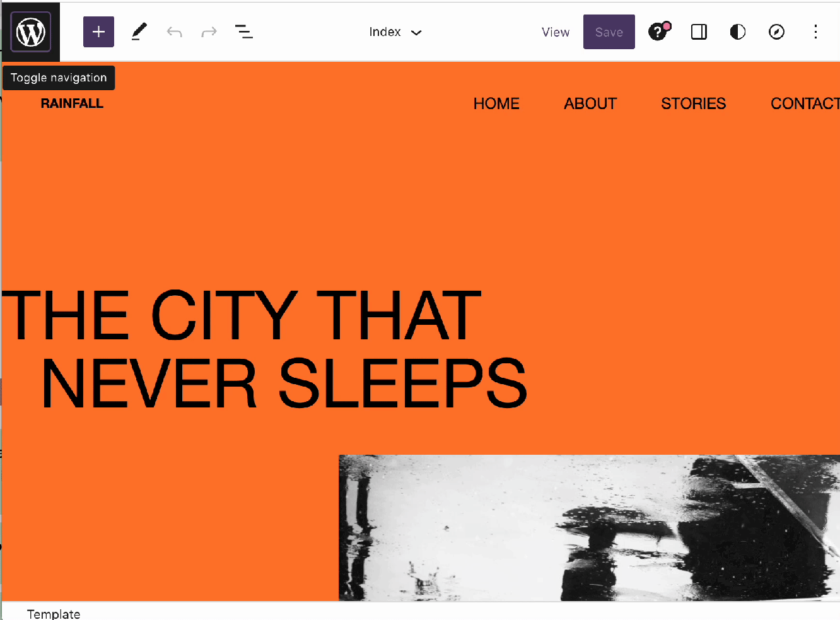The width and height of the screenshot is (840, 620).
Task: Open the help question mark icon
Action: 659,32
